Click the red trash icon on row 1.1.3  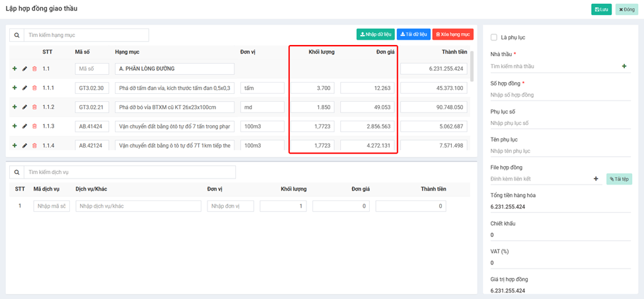point(34,126)
